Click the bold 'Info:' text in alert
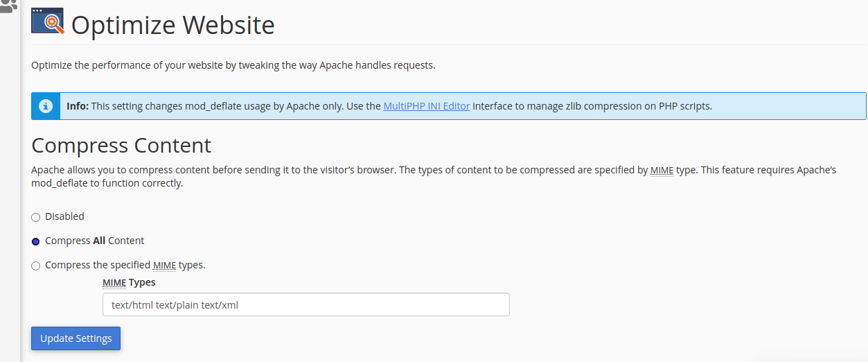 pos(78,106)
